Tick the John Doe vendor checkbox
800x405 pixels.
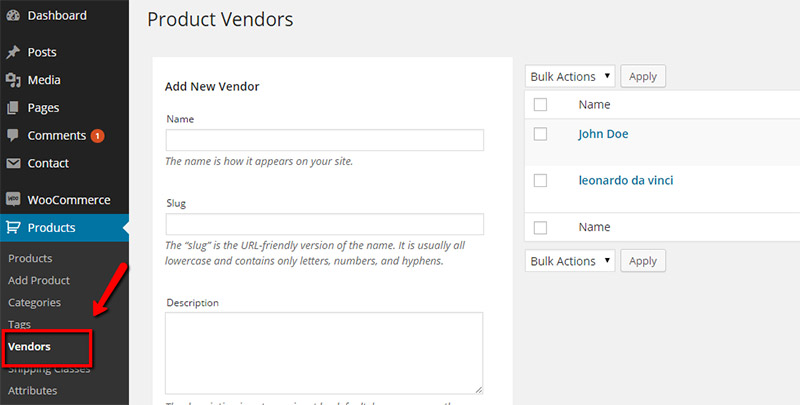(x=541, y=134)
